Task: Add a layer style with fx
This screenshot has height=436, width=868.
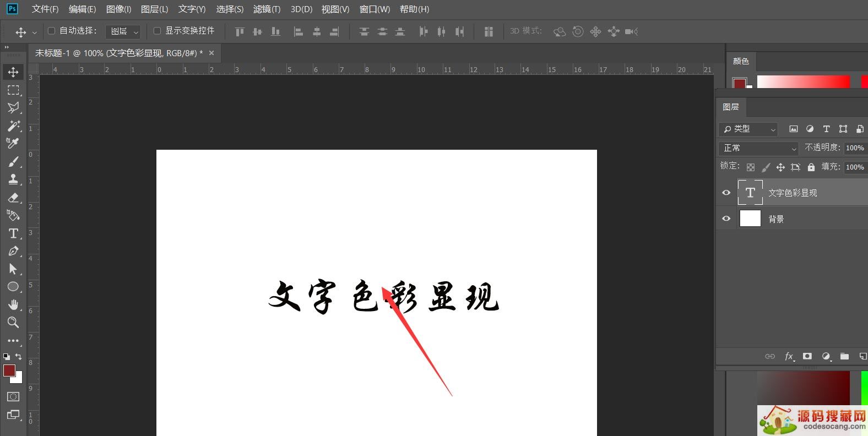Action: pos(789,356)
